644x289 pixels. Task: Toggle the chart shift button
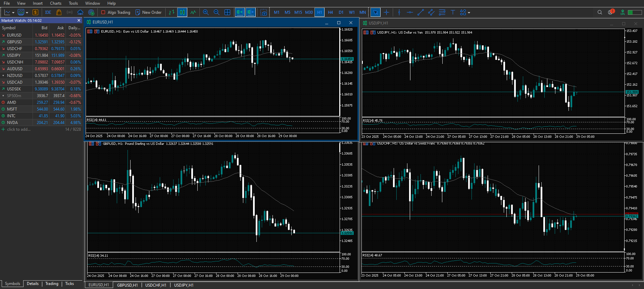tap(251, 12)
